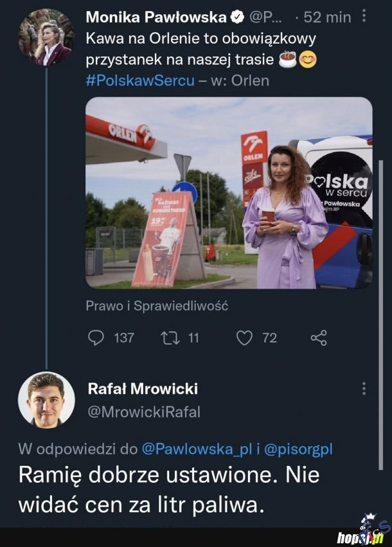This screenshot has height=547, width=392.
Task: Click the @MrowickiRafal handle
Action: (x=144, y=411)
